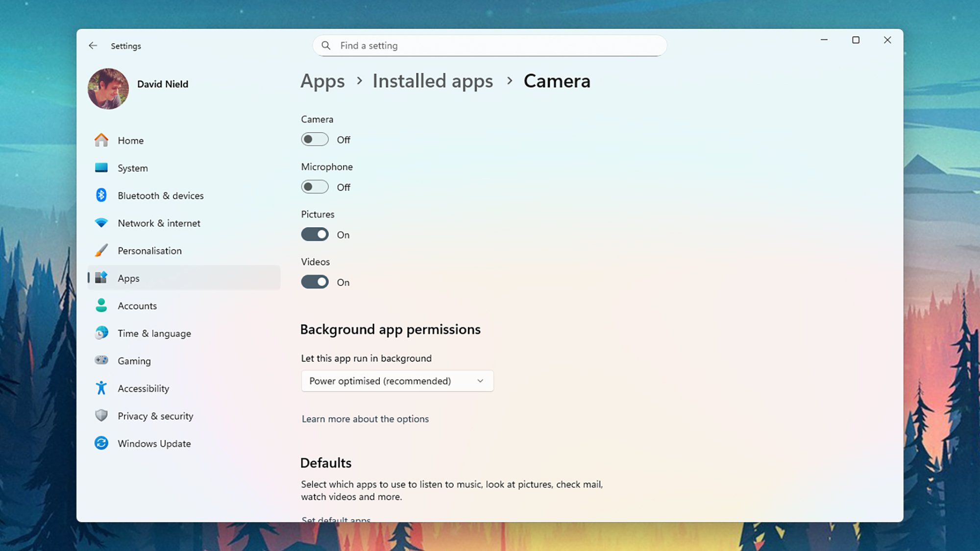Open Learn more about the options
Viewport: 980px width, 551px height.
365,419
